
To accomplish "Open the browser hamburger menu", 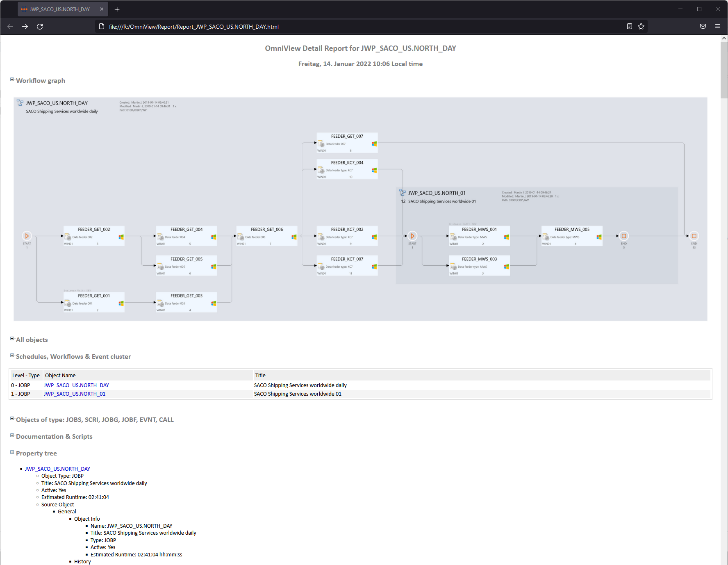I will [718, 26].
